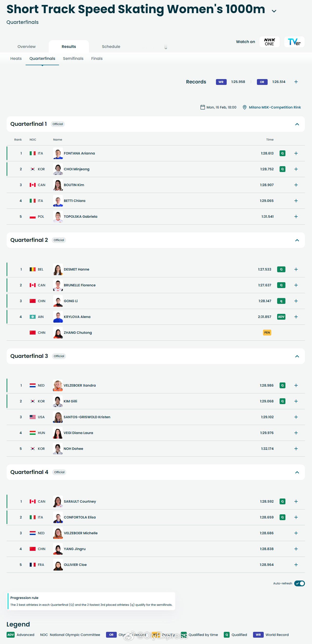Toggle the Auto-refresh switch
This screenshot has width=312, height=644.
tap(299, 583)
